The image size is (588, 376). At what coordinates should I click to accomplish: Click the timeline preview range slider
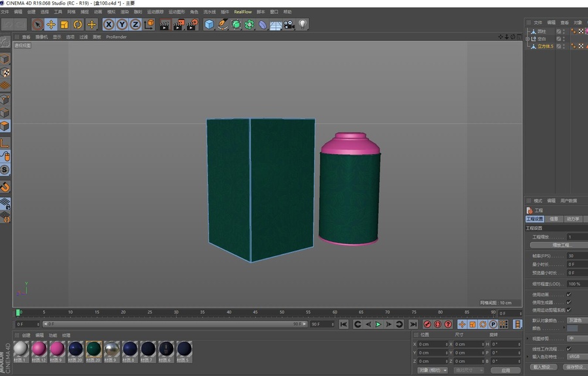pos(175,324)
